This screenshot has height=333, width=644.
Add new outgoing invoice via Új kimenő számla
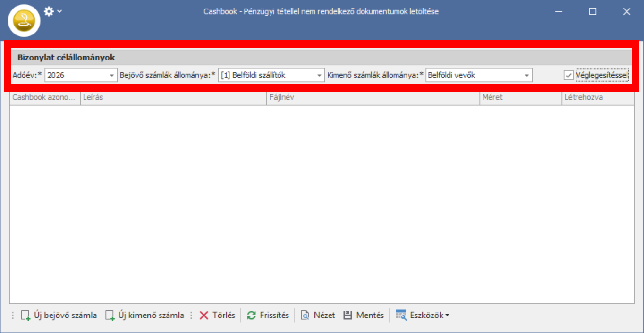(x=144, y=316)
